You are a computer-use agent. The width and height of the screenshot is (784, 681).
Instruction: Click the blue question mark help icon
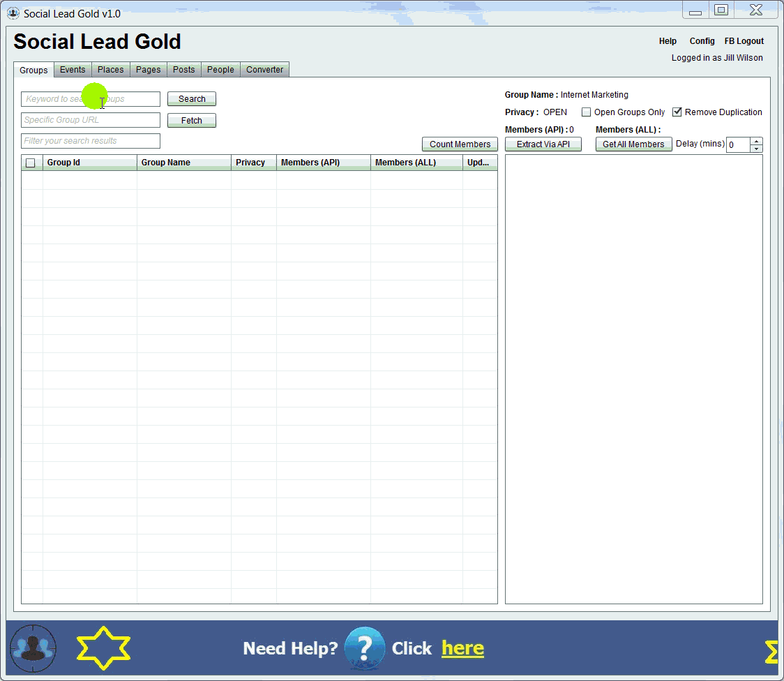pos(363,648)
